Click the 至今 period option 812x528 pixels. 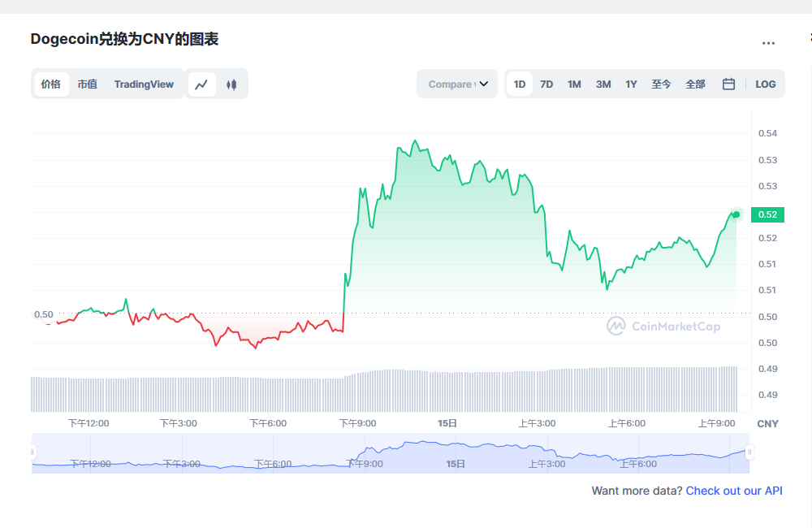pyautogui.click(x=662, y=84)
